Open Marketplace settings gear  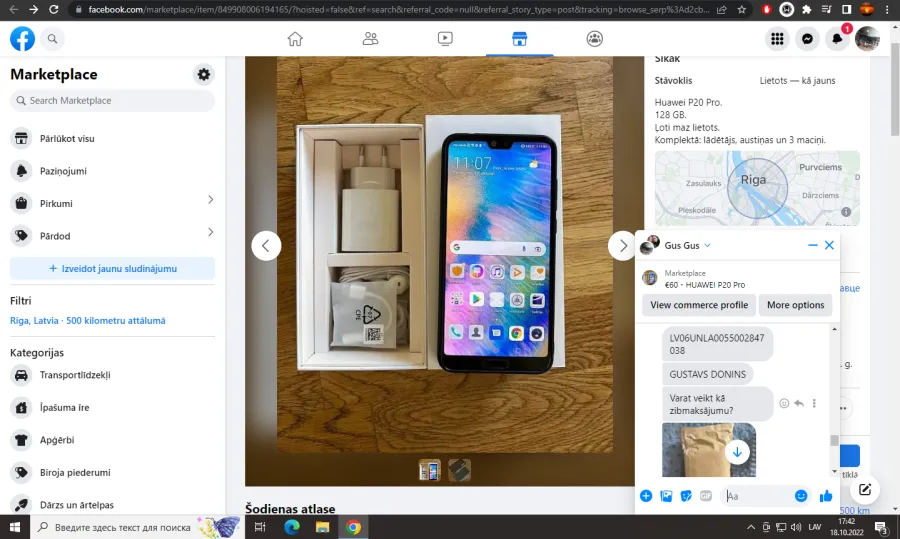204,75
